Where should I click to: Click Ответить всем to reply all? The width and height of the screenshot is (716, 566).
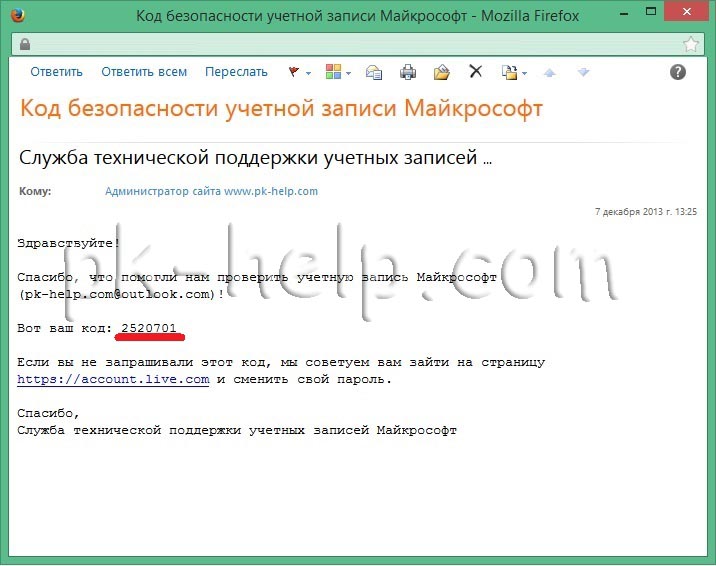click(x=144, y=72)
